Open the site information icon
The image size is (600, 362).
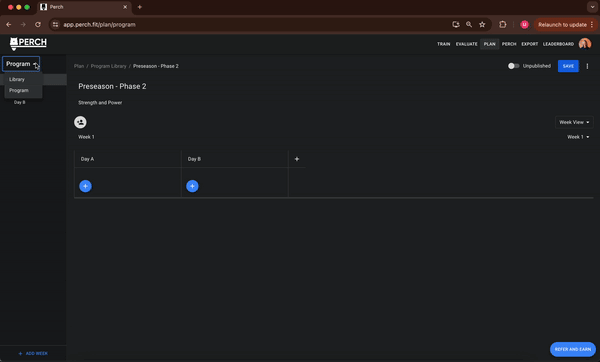[55, 24]
